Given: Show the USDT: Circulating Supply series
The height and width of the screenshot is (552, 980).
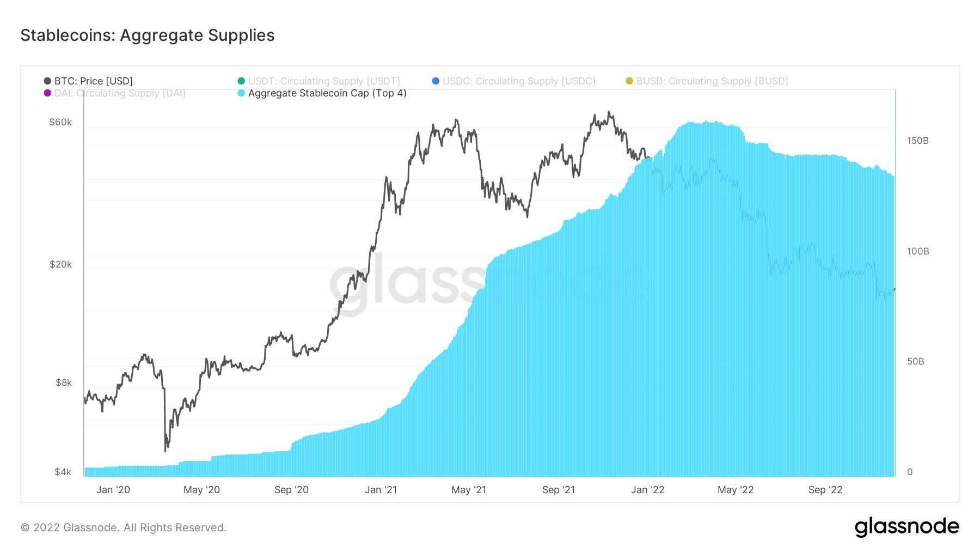Looking at the screenshot, I should point(324,81).
